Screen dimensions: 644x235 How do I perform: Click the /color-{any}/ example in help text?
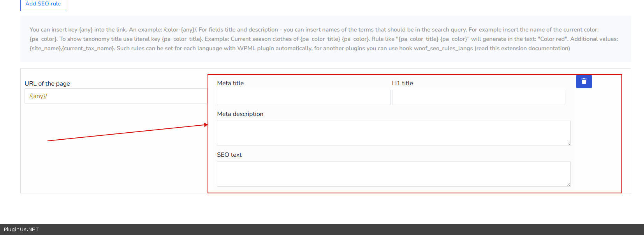click(180, 30)
